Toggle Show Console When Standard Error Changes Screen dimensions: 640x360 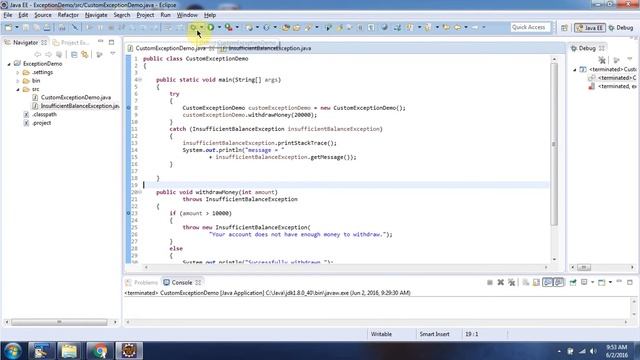pos(559,282)
